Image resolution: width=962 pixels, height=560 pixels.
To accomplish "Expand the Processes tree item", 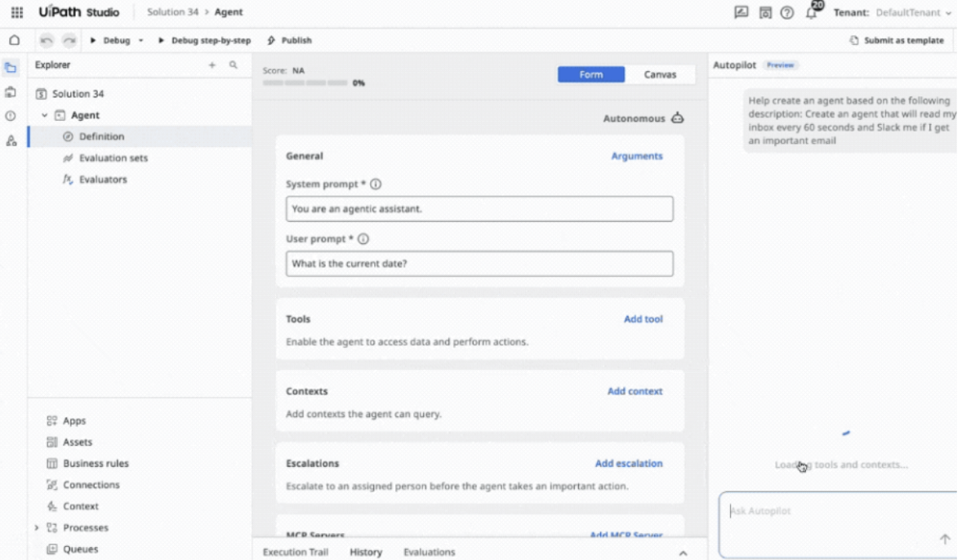I will pyautogui.click(x=37, y=528).
